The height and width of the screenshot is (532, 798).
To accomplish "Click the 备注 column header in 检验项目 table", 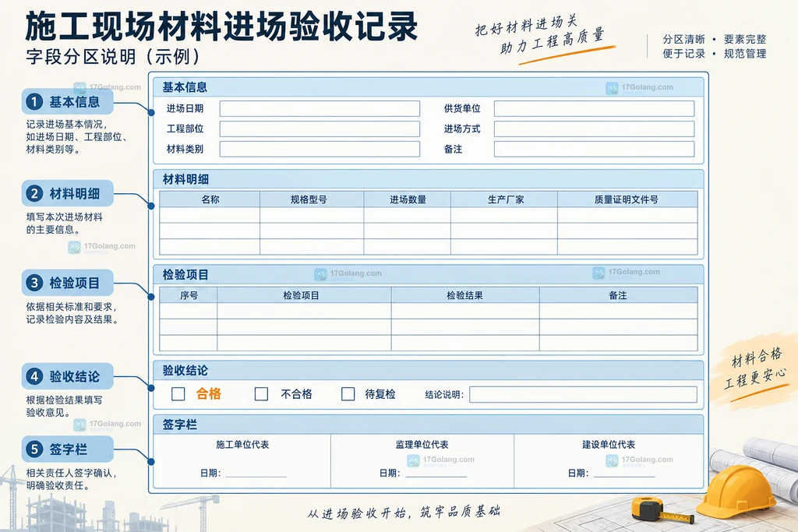I will (618, 295).
